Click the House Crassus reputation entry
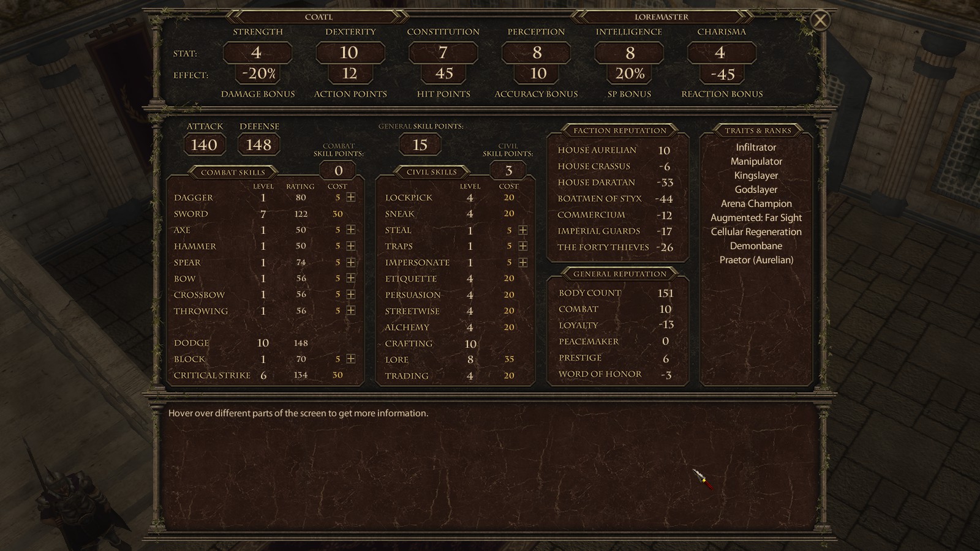 point(614,167)
